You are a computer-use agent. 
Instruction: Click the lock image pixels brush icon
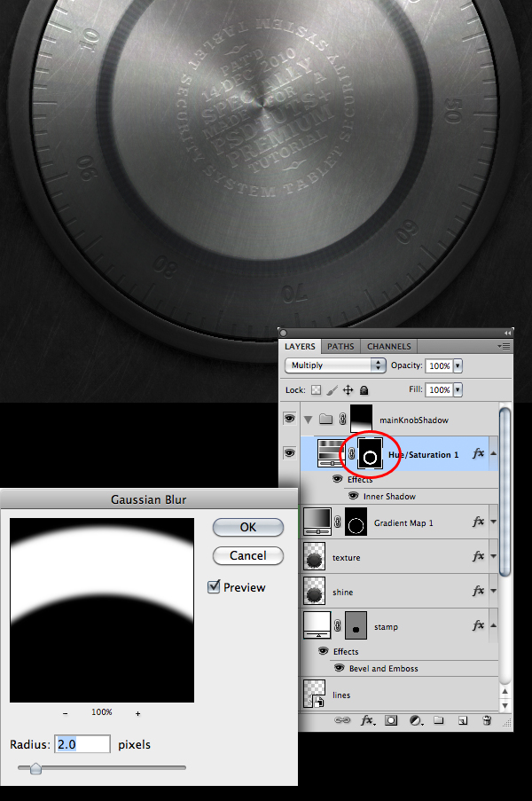point(332,390)
